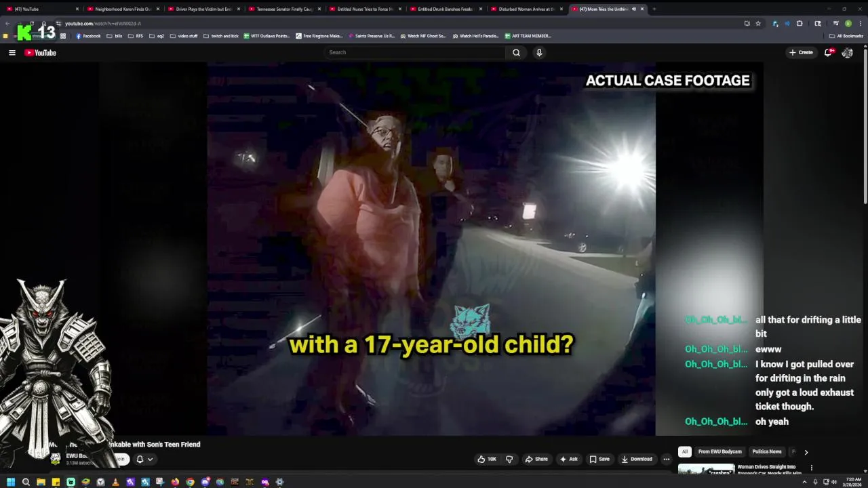868x488 pixels.
Task: Open YouTube notifications bell in header
Action: pos(828,52)
